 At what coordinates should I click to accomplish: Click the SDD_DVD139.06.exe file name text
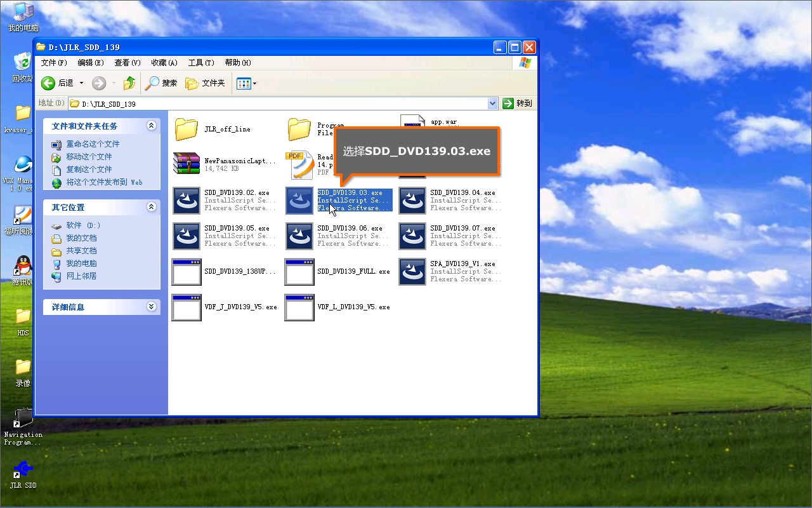pos(350,228)
